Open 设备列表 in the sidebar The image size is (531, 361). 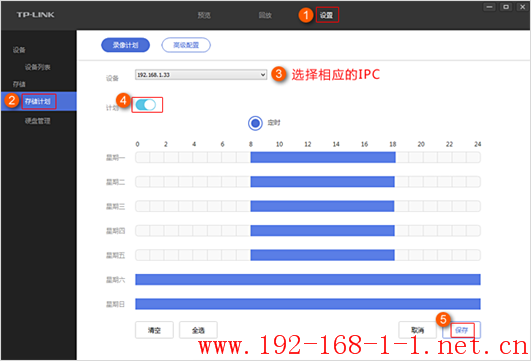pos(38,67)
